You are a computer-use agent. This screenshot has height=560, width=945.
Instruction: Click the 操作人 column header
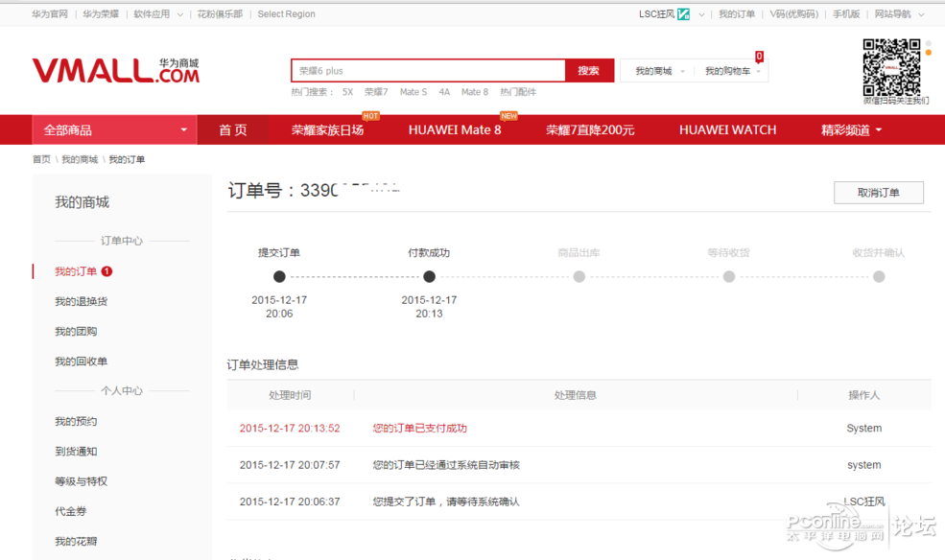pos(864,396)
